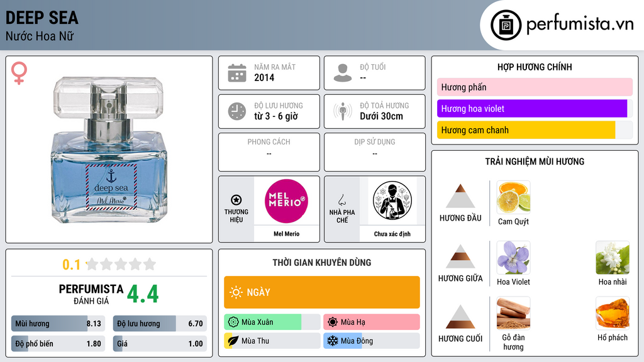The image size is (644, 362).
Task: Click the Hoa Violet flower image
Action: (513, 258)
